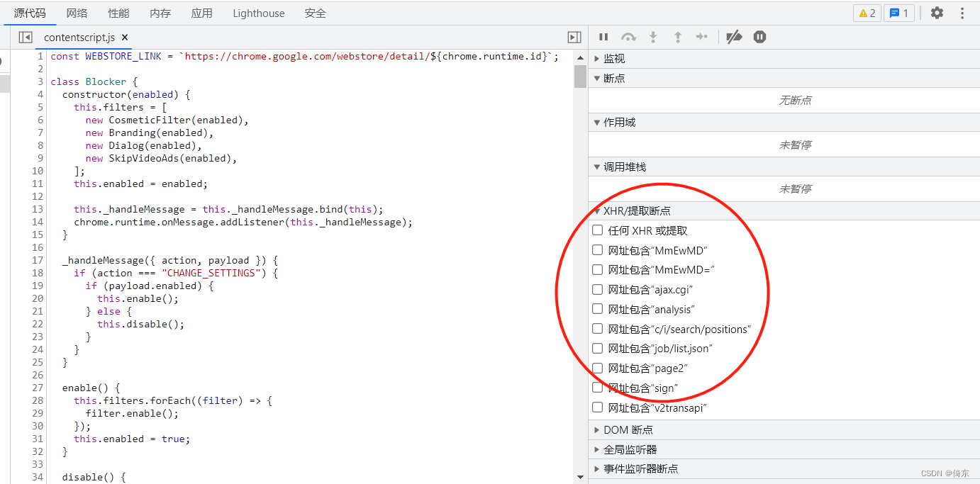
Task: Click line number 19 gutter
Action: [x=38, y=286]
